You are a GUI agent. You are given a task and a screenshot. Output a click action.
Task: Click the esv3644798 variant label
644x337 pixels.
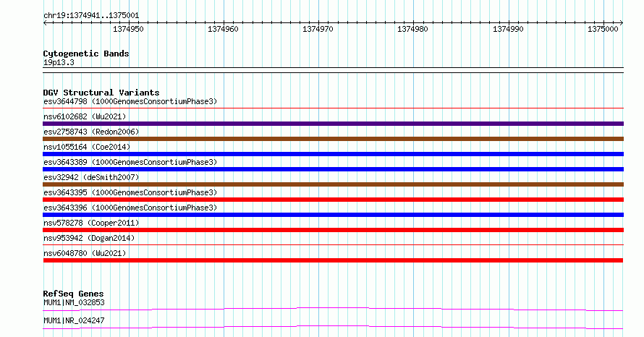pos(130,101)
